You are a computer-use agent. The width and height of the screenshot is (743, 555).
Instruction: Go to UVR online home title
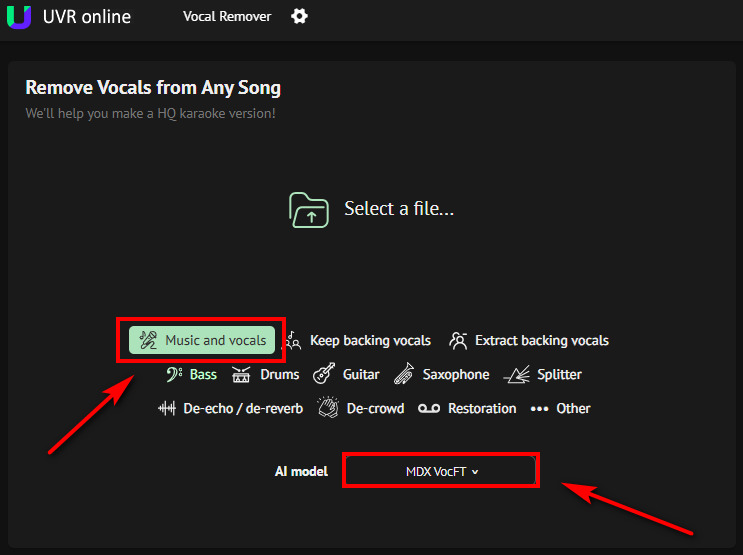pos(87,17)
